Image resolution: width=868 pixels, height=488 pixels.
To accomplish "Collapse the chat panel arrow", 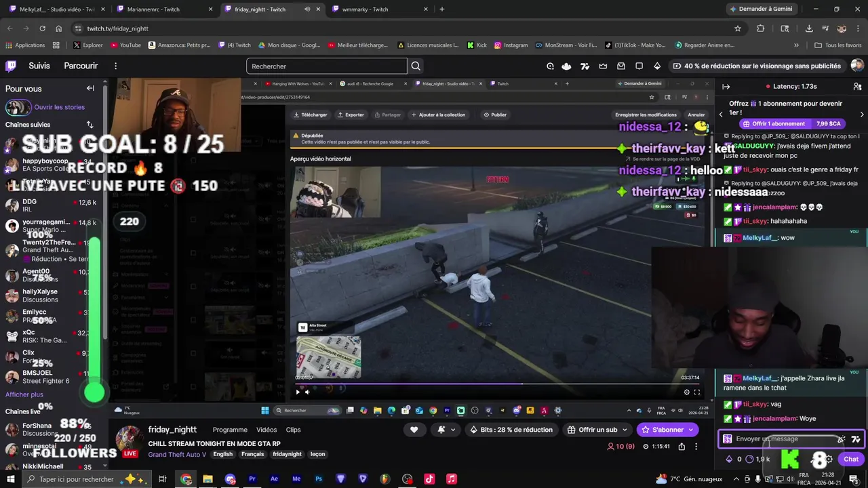I will point(726,87).
